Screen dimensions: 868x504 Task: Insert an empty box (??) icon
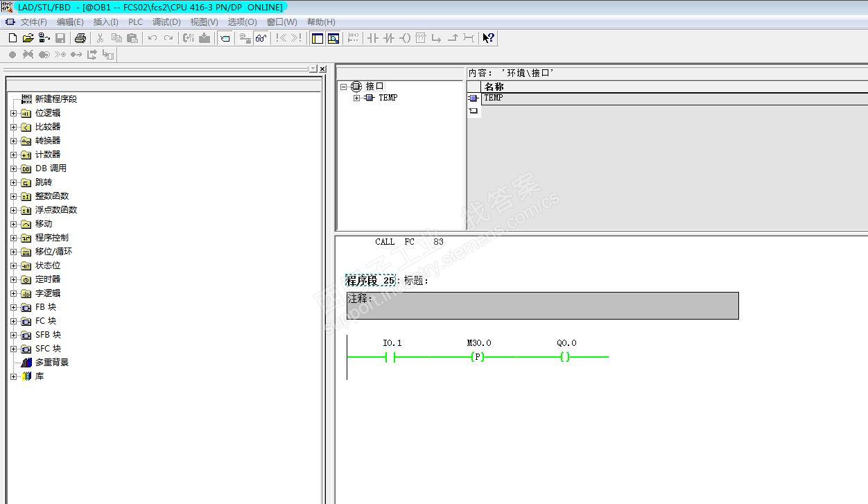point(421,38)
